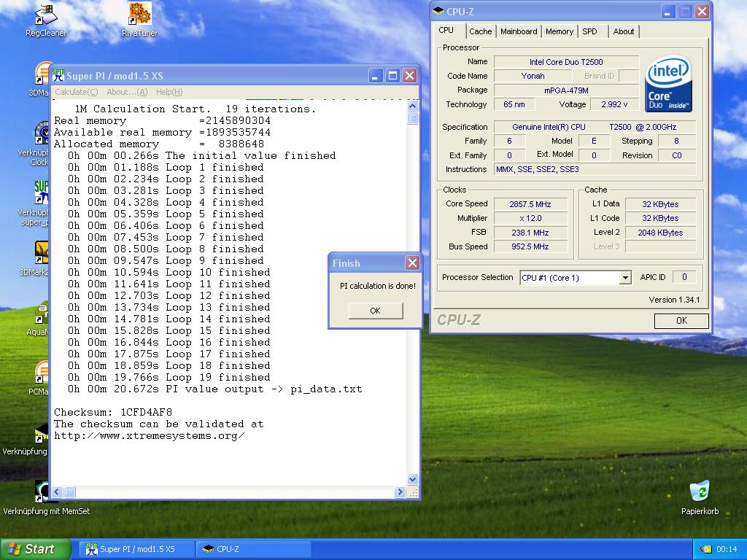Click the Windows Start button
This screenshot has width=747, height=560.
pyautogui.click(x=36, y=549)
